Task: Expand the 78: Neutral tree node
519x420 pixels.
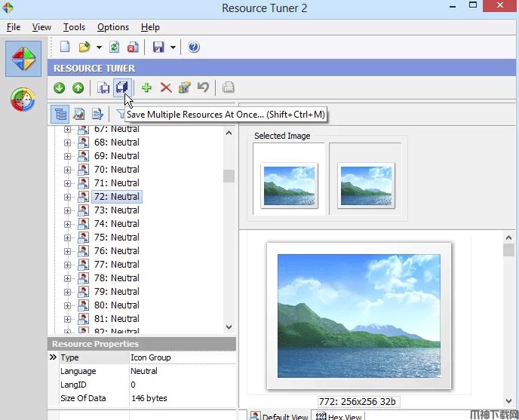Action: tap(67, 278)
